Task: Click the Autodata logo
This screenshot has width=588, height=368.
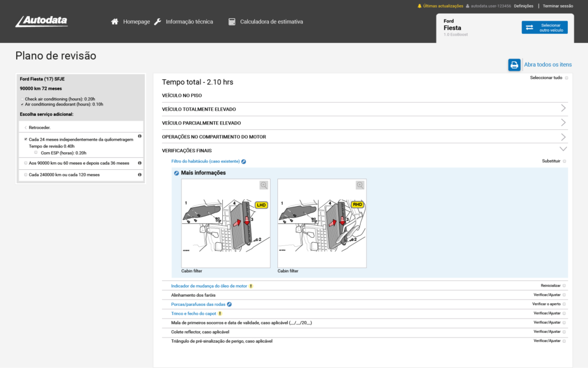Action: click(x=41, y=21)
